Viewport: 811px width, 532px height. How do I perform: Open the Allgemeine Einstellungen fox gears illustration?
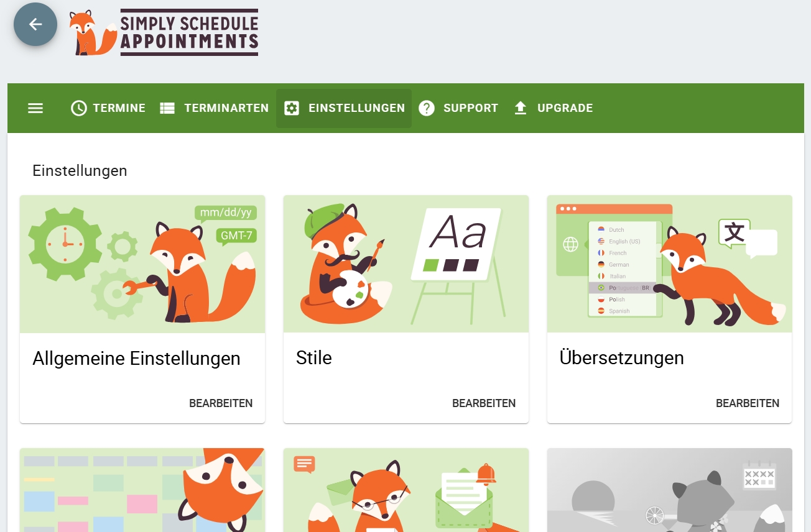(x=142, y=264)
